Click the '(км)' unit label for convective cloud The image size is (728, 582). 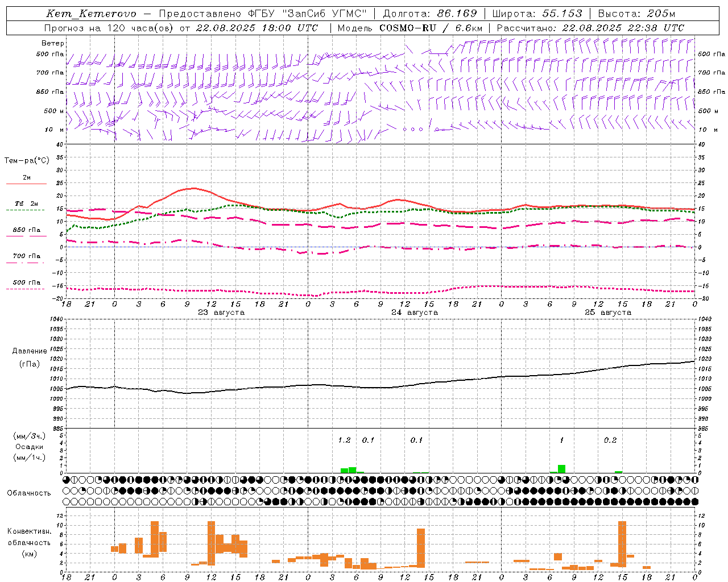coord(30,553)
